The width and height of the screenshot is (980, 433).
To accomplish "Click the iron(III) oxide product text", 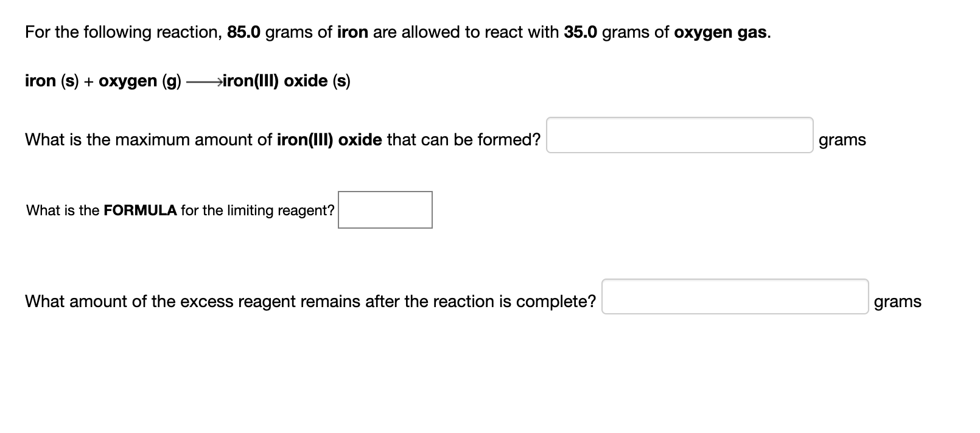I will coord(275,80).
